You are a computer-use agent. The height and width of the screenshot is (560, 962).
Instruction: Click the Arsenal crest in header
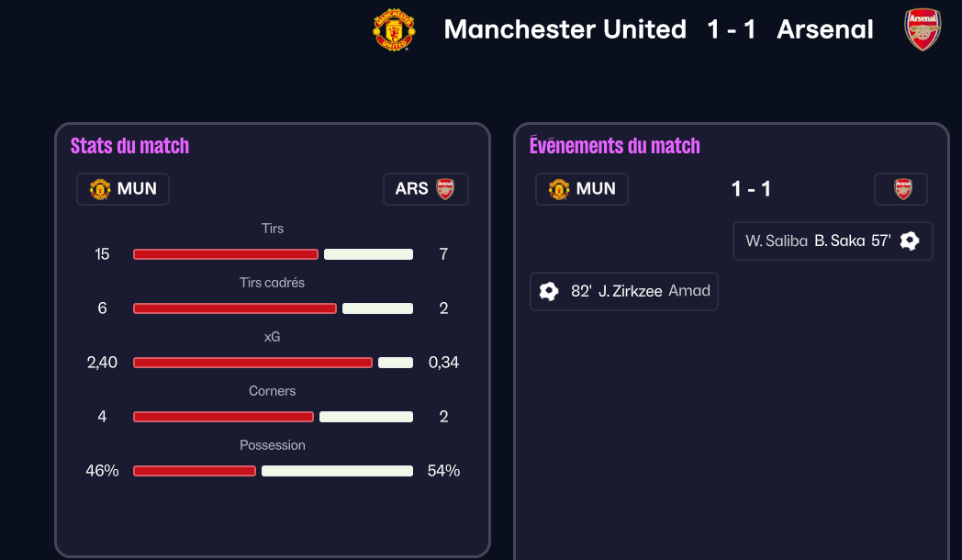[x=922, y=29]
